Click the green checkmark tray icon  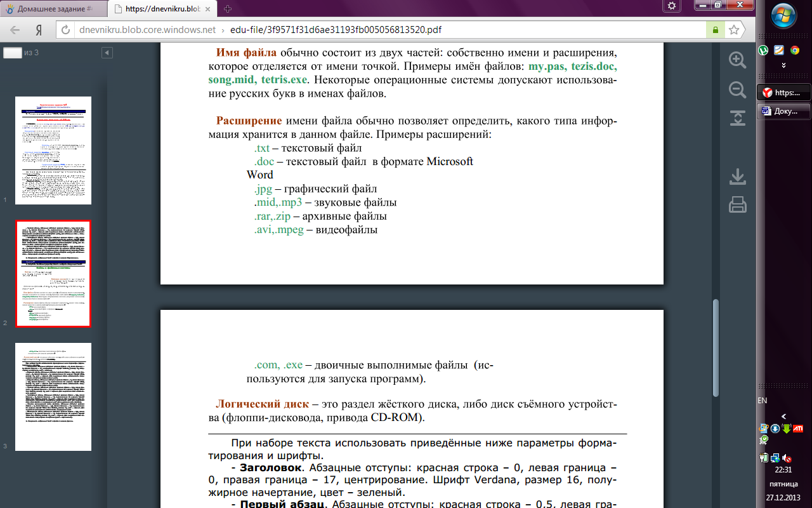[x=764, y=439]
